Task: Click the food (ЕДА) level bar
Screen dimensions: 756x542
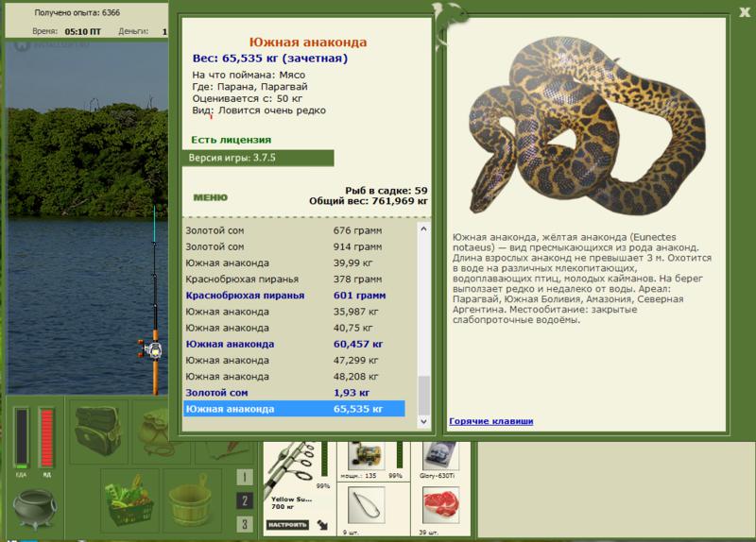Action: 21,437
